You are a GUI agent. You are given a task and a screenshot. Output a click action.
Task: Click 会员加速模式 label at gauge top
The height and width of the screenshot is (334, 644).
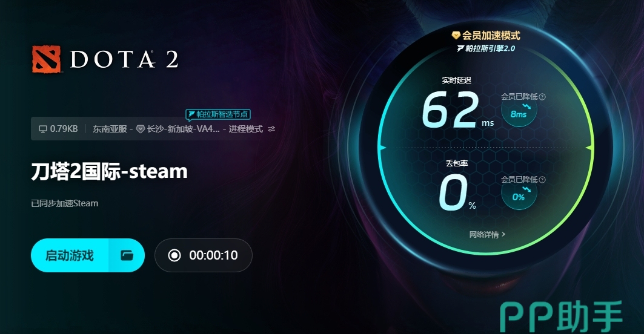tap(491, 35)
